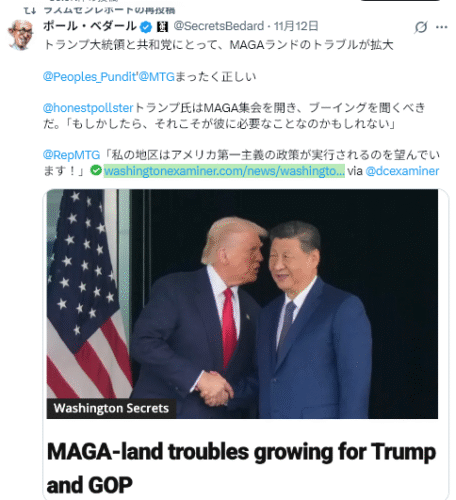Open the @SecretsBedard handle

pos(219,26)
